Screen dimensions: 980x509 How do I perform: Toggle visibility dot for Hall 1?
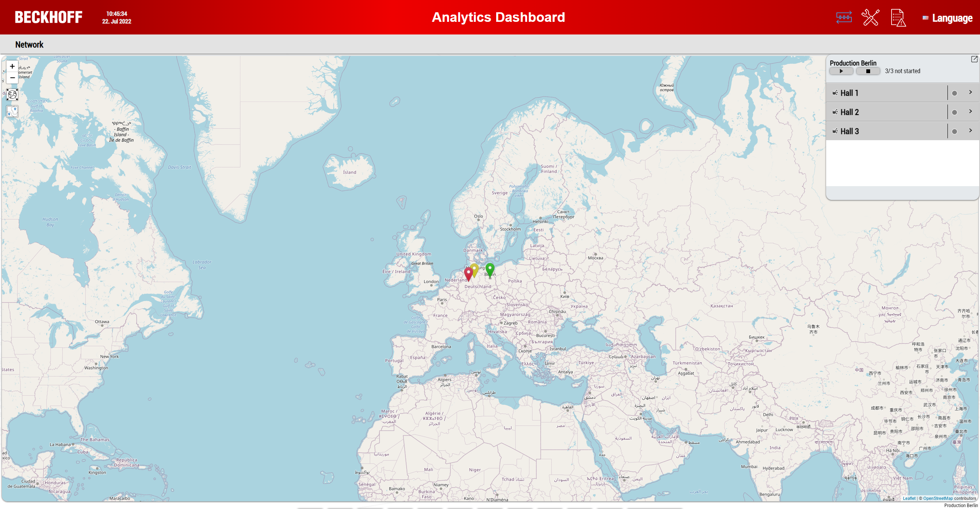pos(954,93)
